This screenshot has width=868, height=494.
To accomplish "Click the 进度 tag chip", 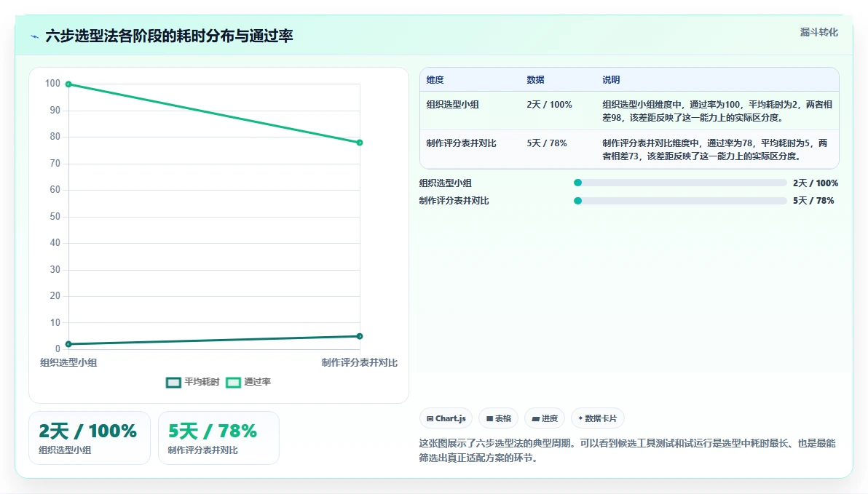I will pos(545,418).
